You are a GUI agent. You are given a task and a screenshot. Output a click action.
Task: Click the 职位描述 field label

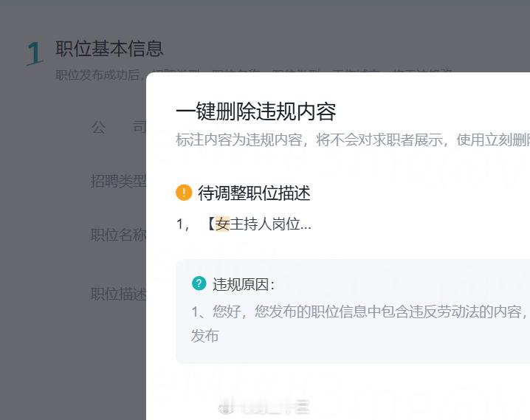click(x=118, y=294)
